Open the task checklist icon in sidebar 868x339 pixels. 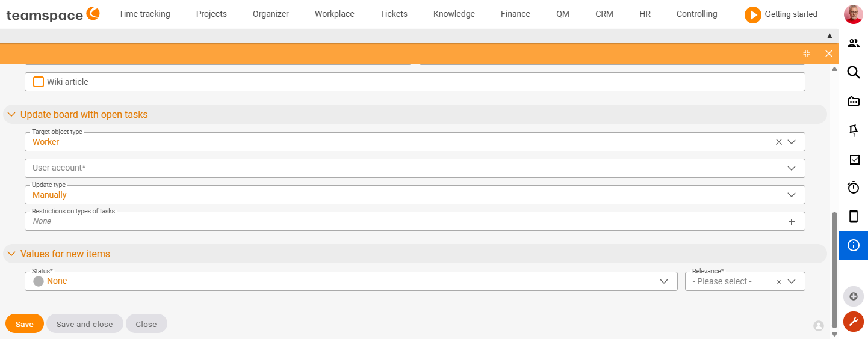853,159
